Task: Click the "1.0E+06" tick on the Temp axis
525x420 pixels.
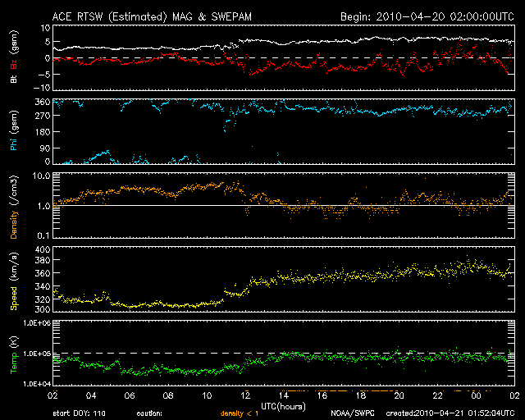Action: [x=37, y=323]
